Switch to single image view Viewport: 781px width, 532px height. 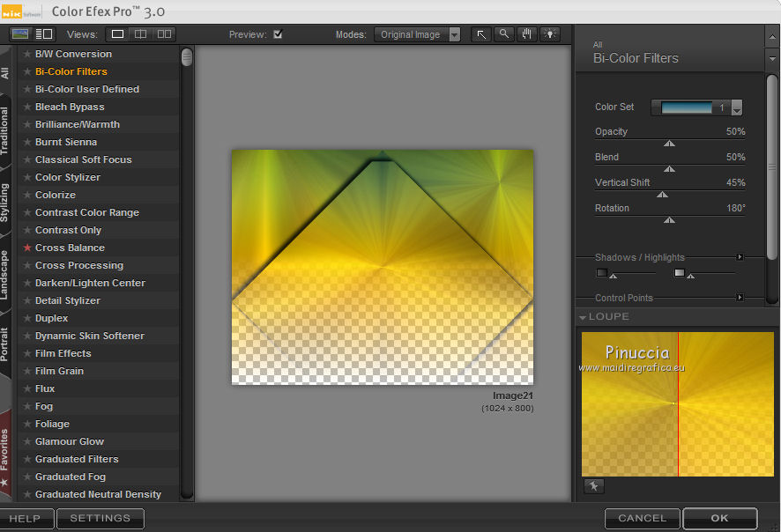(117, 34)
